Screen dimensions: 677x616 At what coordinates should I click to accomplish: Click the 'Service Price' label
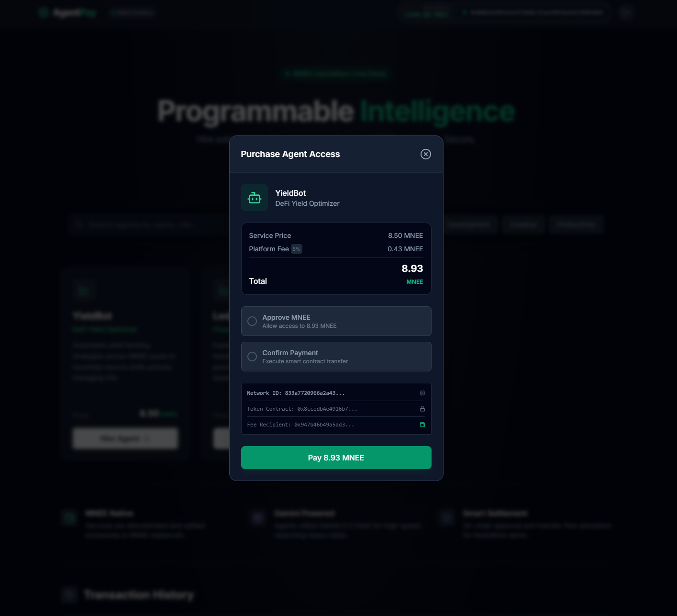(270, 235)
